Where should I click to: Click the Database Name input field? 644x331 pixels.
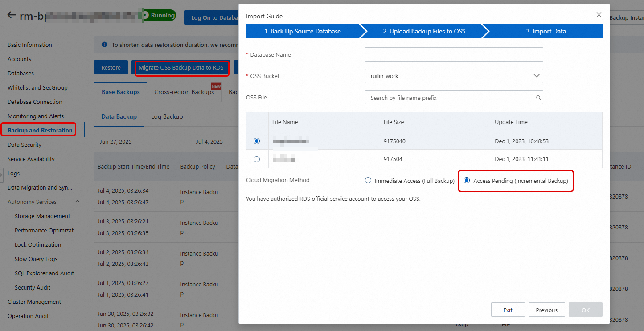coord(454,54)
